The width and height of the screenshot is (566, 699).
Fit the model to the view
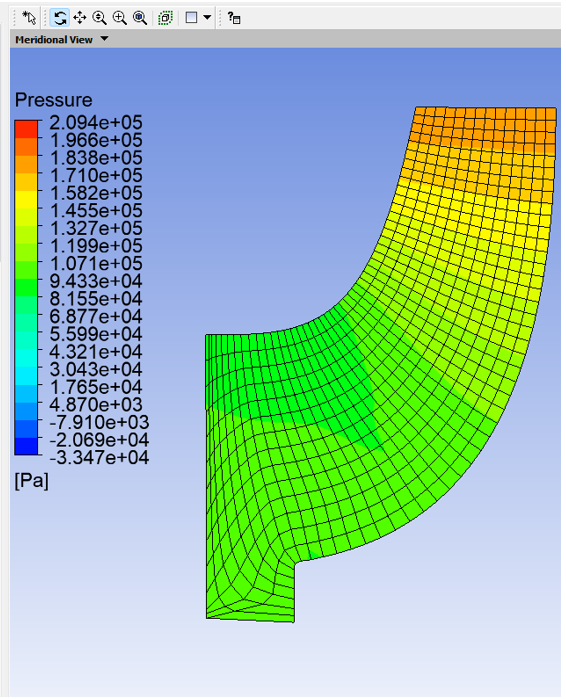coord(140,18)
